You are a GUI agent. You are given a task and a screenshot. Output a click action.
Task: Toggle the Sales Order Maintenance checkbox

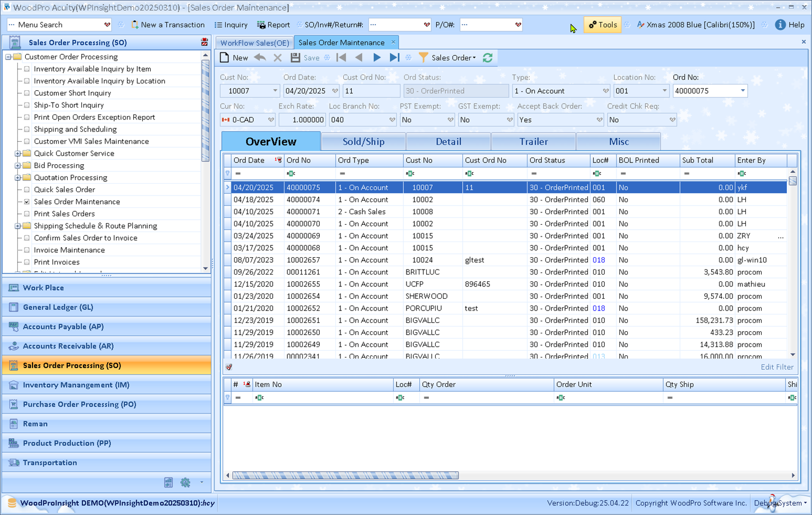pos(27,202)
